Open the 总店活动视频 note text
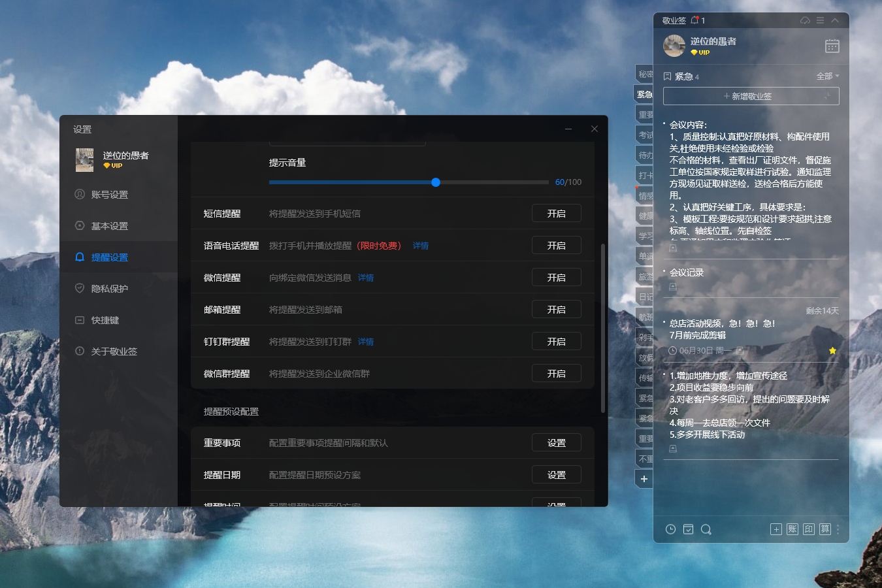This screenshot has width=882, height=588. pyautogui.click(x=722, y=329)
